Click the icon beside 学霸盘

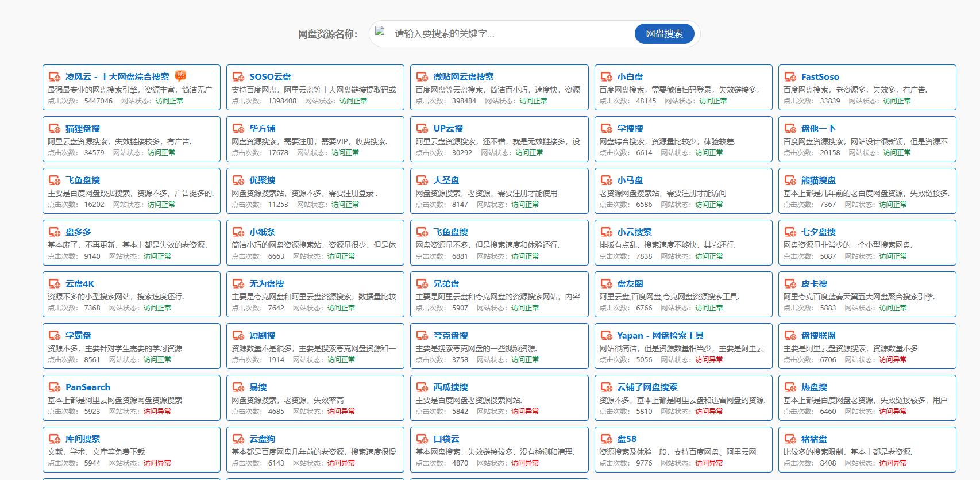pyautogui.click(x=55, y=335)
